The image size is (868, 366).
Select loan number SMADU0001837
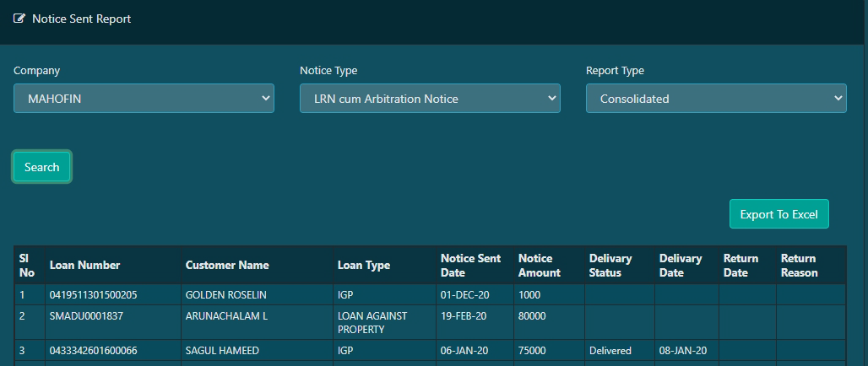click(86, 316)
